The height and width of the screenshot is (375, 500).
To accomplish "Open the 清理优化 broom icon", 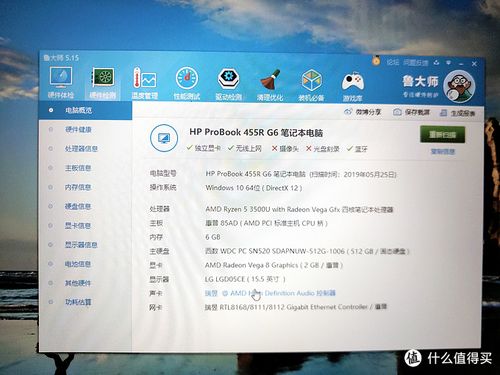I will [x=270, y=85].
